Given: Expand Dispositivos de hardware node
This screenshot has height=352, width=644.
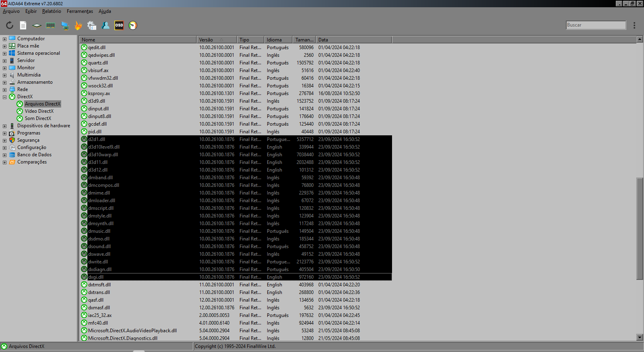Looking at the screenshot, I should pos(4,126).
